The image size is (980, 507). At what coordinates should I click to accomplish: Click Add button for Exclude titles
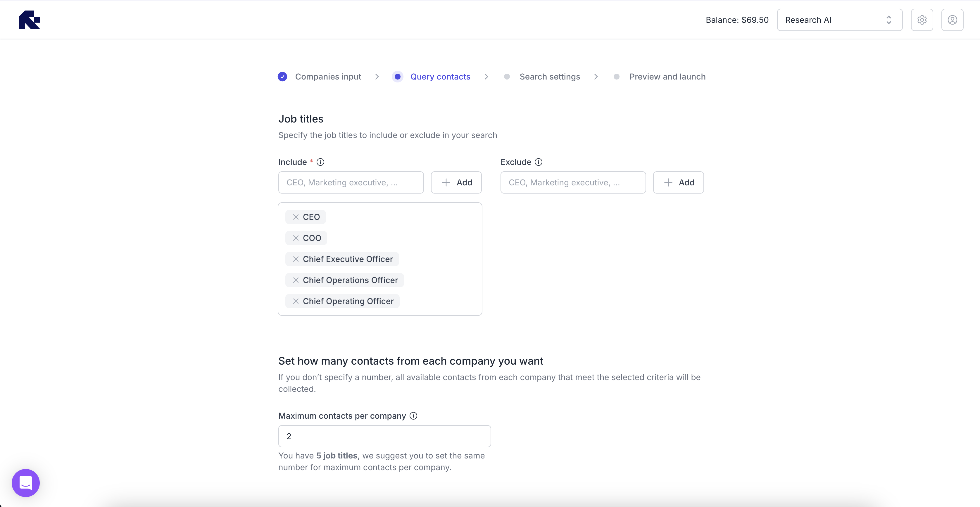pos(678,182)
